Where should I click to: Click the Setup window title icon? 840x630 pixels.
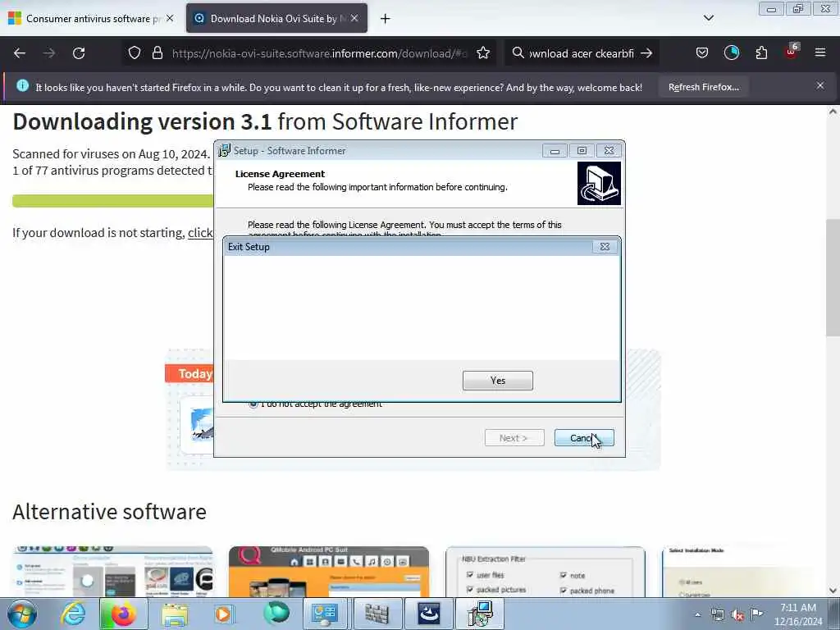pyautogui.click(x=224, y=151)
